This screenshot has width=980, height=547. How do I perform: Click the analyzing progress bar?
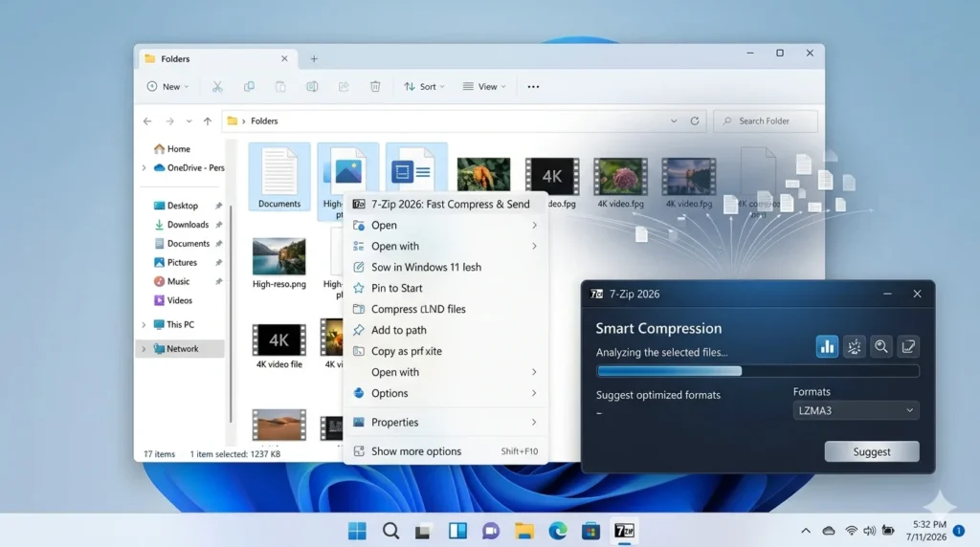(758, 371)
